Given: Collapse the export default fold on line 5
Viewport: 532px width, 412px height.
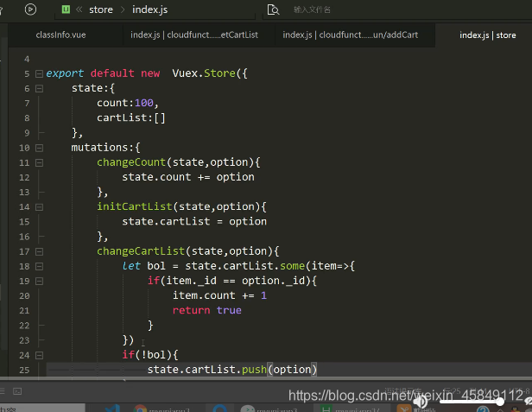Looking at the screenshot, I should click(40, 73).
